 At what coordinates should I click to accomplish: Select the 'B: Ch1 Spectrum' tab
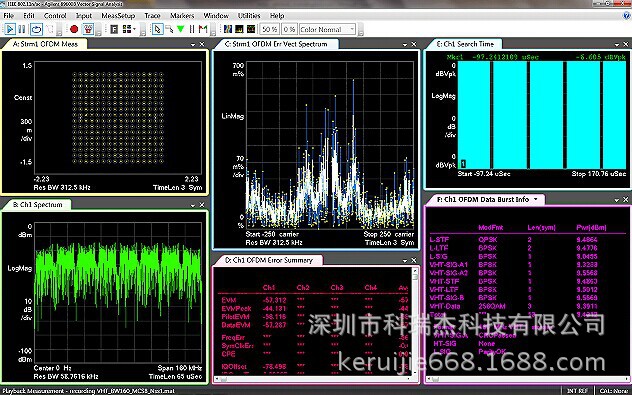37,205
